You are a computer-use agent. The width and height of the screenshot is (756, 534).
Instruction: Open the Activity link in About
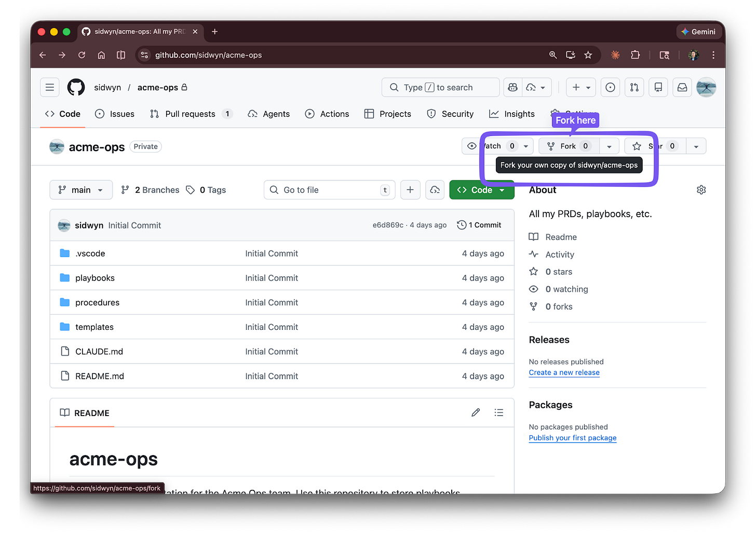(x=551, y=254)
